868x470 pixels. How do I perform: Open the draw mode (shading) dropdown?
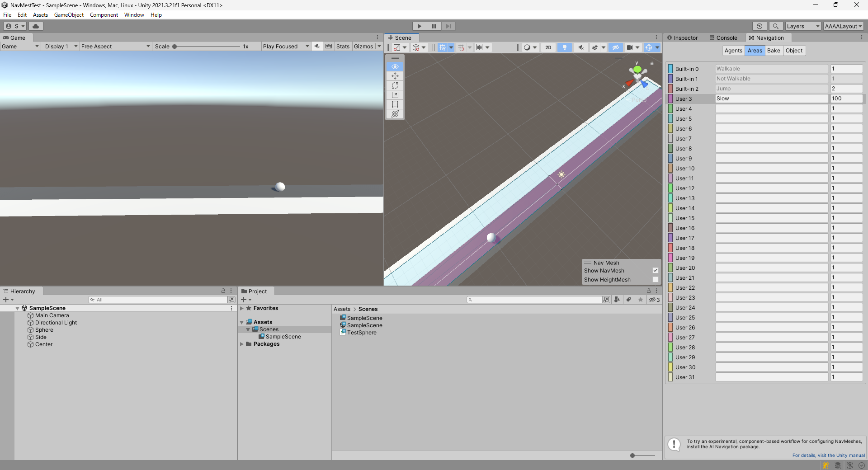[x=530, y=47]
